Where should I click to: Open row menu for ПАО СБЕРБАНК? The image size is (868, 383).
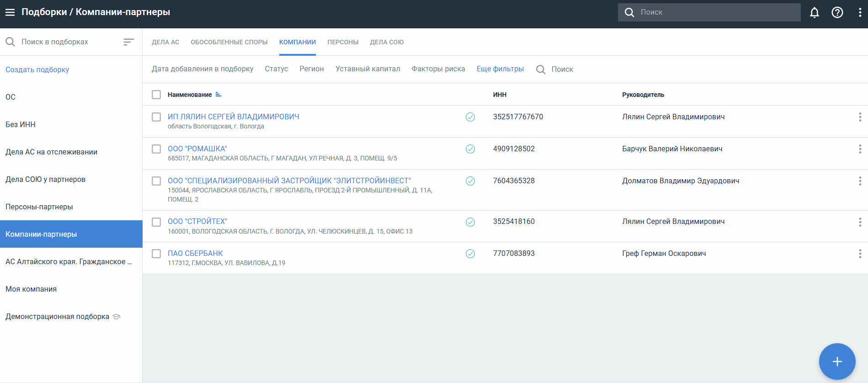pos(860,254)
